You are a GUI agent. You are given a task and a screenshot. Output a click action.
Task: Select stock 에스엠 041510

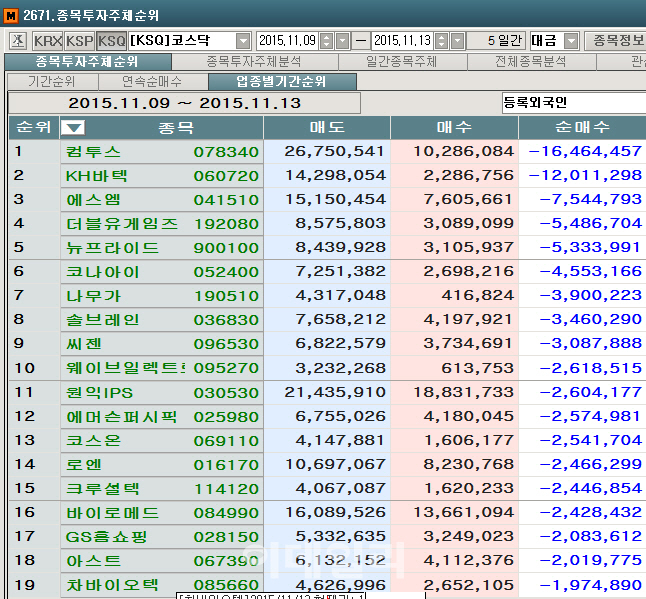coord(162,200)
